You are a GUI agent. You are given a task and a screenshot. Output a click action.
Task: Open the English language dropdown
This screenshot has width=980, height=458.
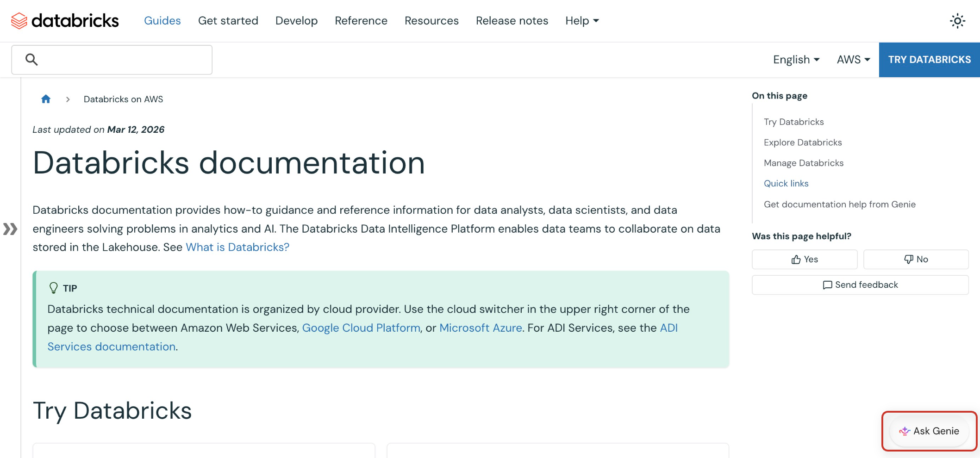point(796,60)
